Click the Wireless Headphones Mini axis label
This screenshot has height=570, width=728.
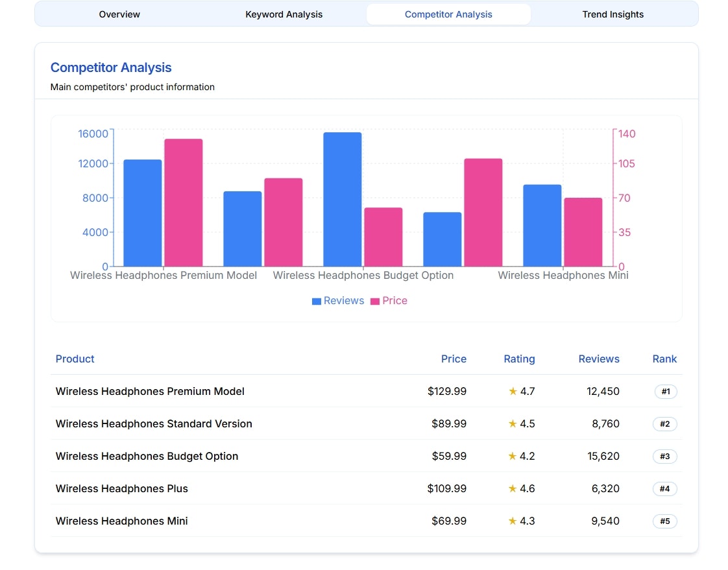click(563, 275)
